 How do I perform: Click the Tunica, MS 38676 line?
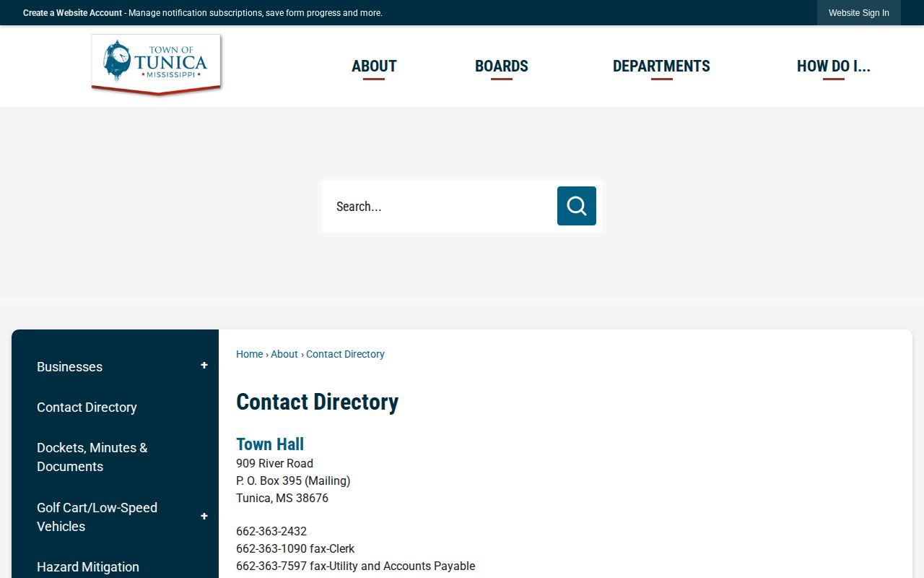(x=282, y=498)
